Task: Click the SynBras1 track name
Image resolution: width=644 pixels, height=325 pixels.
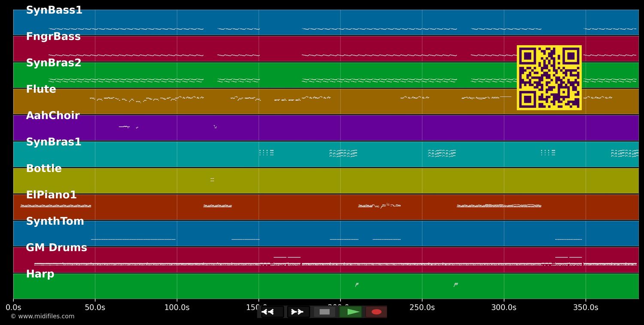Action: click(x=54, y=142)
